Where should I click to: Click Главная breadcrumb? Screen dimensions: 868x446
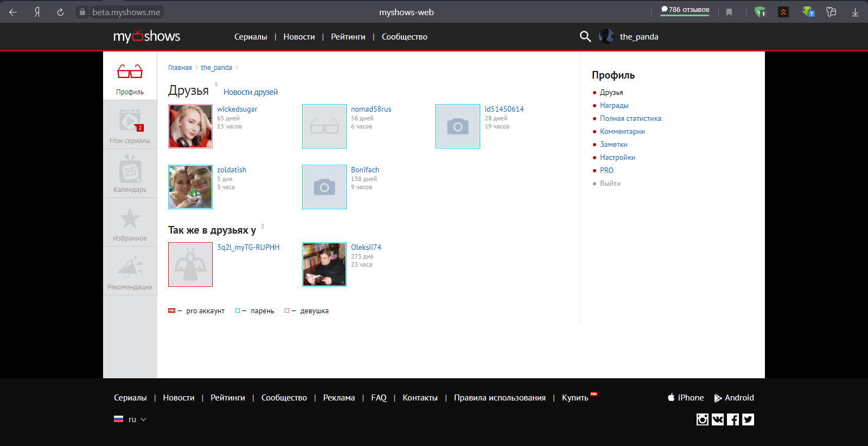click(180, 68)
